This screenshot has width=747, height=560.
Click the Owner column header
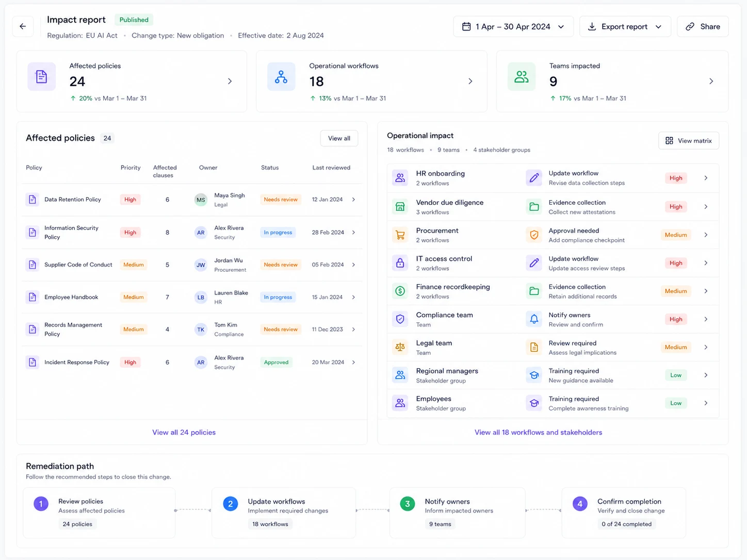coord(208,168)
